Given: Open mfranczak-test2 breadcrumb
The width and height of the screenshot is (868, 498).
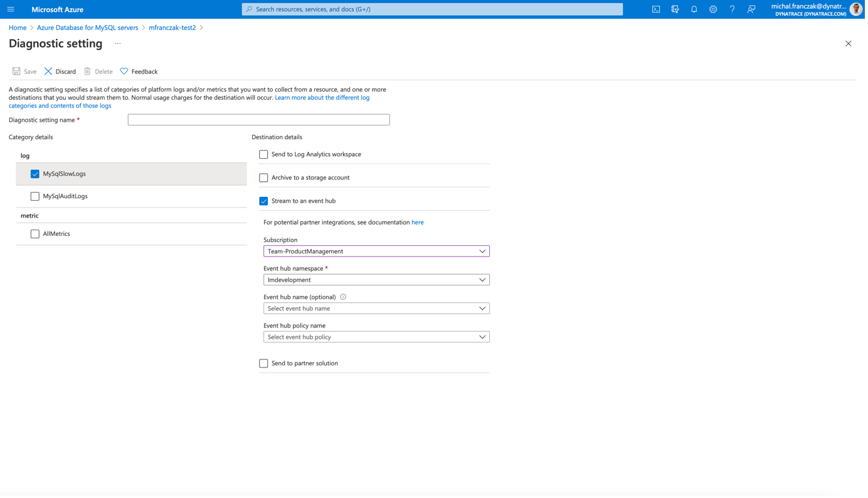Looking at the screenshot, I should (x=173, y=28).
